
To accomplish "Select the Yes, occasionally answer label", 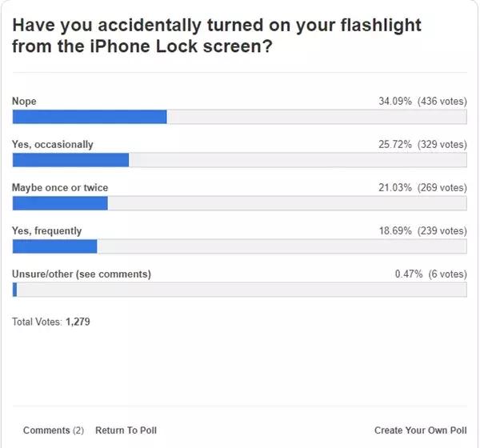I will pyautogui.click(x=52, y=145).
